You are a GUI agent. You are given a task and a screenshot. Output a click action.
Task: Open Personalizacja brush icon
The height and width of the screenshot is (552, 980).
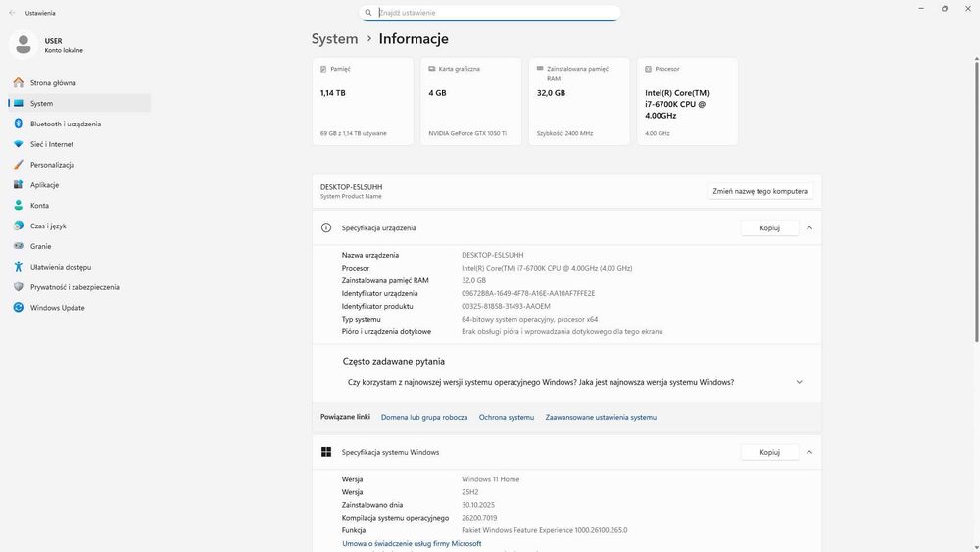click(18, 165)
